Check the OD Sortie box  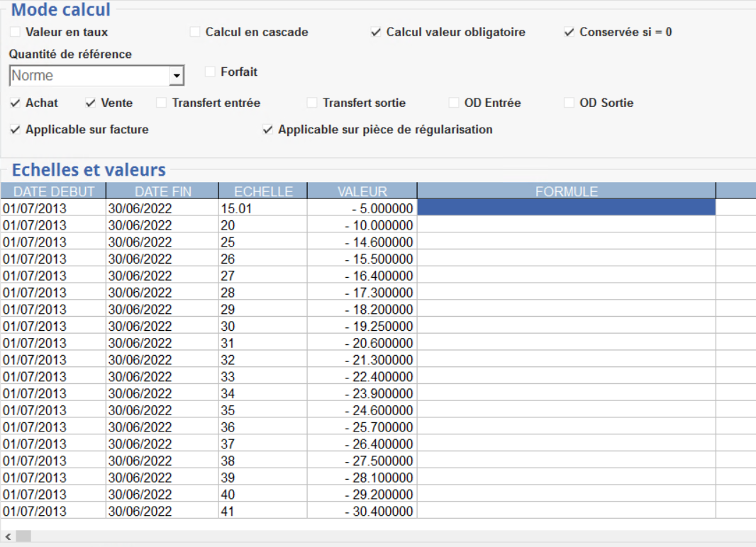[569, 103]
